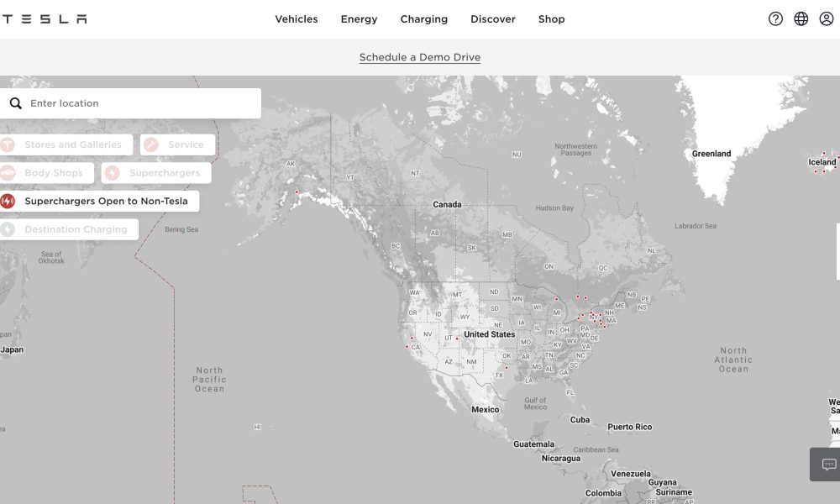The height and width of the screenshot is (504, 840).
Task: Click the search magnifier icon
Action: pos(15,103)
